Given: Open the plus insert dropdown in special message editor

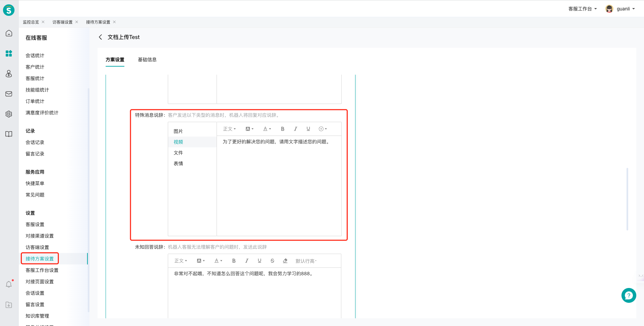Looking at the screenshot, I should tap(323, 129).
